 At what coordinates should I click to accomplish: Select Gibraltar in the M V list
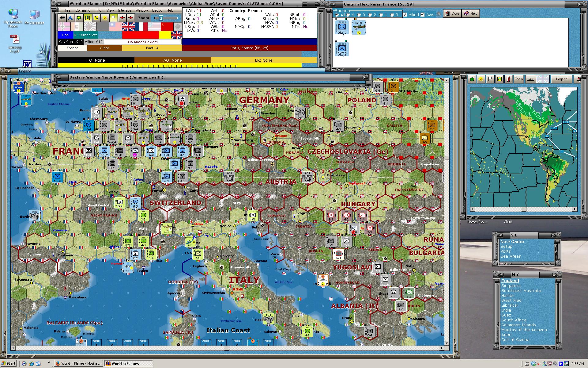[510, 305]
